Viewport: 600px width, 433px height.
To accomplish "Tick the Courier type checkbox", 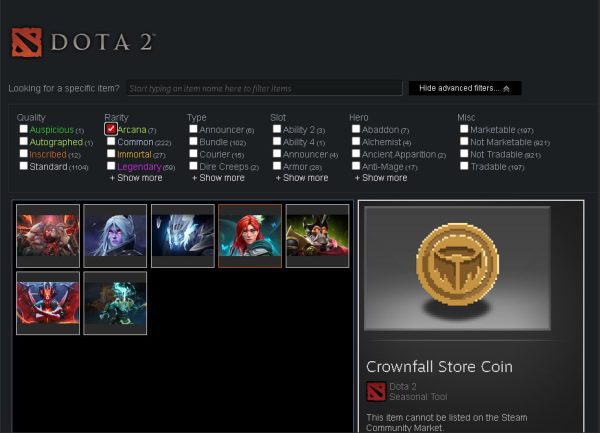I will 193,154.
